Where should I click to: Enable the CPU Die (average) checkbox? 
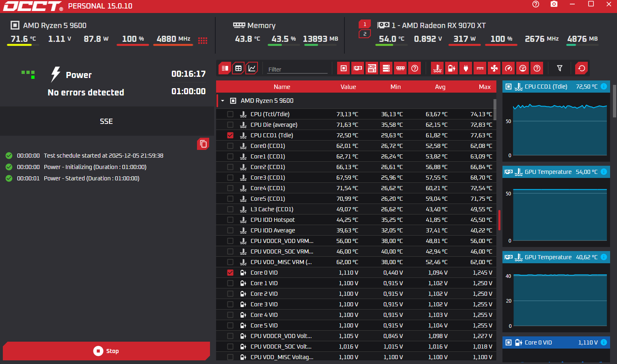coord(230,125)
